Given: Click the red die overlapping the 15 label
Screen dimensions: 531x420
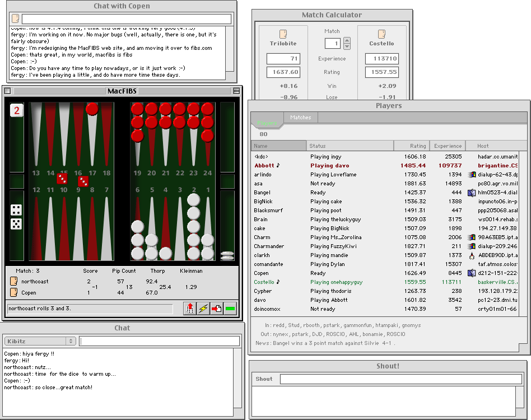Looking at the screenshot, I should pos(62,178).
